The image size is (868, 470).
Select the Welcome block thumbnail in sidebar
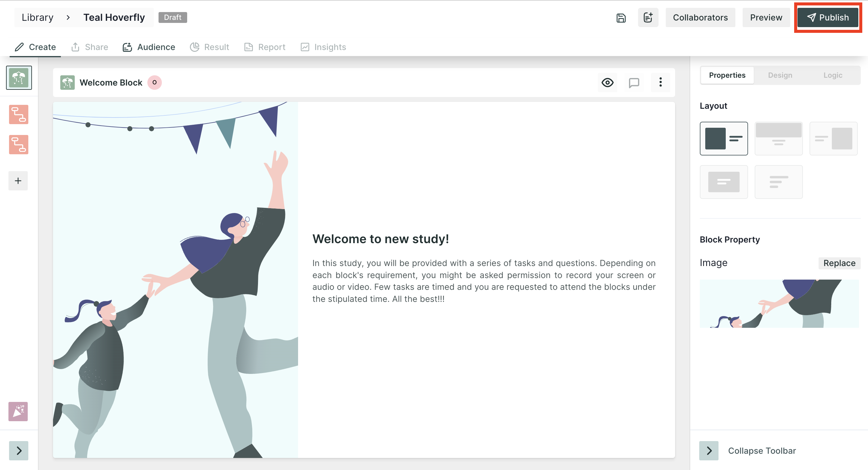(19, 78)
